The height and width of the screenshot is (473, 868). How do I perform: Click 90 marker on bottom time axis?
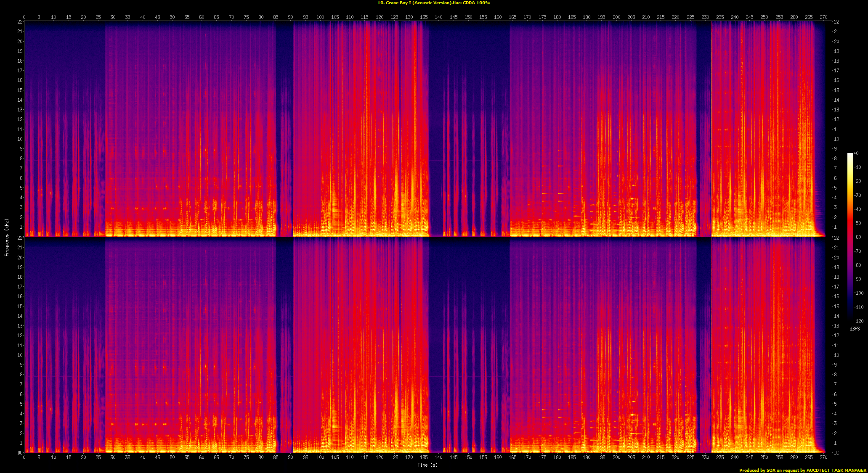pyautogui.click(x=290, y=457)
